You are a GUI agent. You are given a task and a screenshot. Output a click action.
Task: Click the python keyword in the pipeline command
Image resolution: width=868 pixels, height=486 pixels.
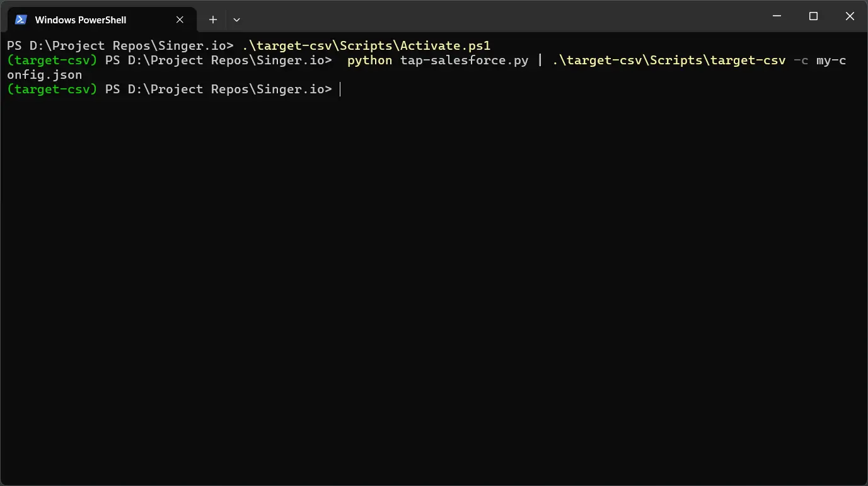[x=369, y=60]
